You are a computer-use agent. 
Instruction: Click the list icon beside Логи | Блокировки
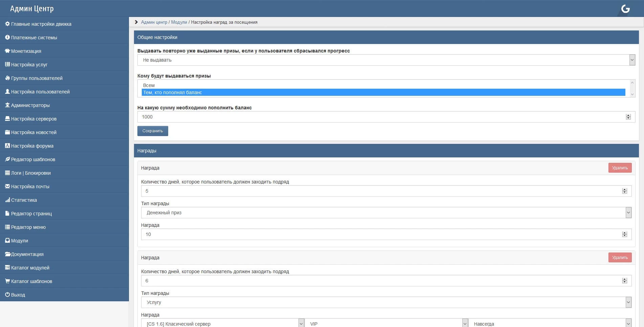(x=7, y=173)
